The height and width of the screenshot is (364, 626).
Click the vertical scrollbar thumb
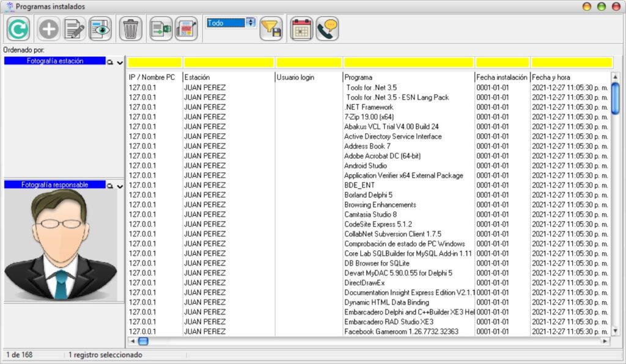coord(615,97)
